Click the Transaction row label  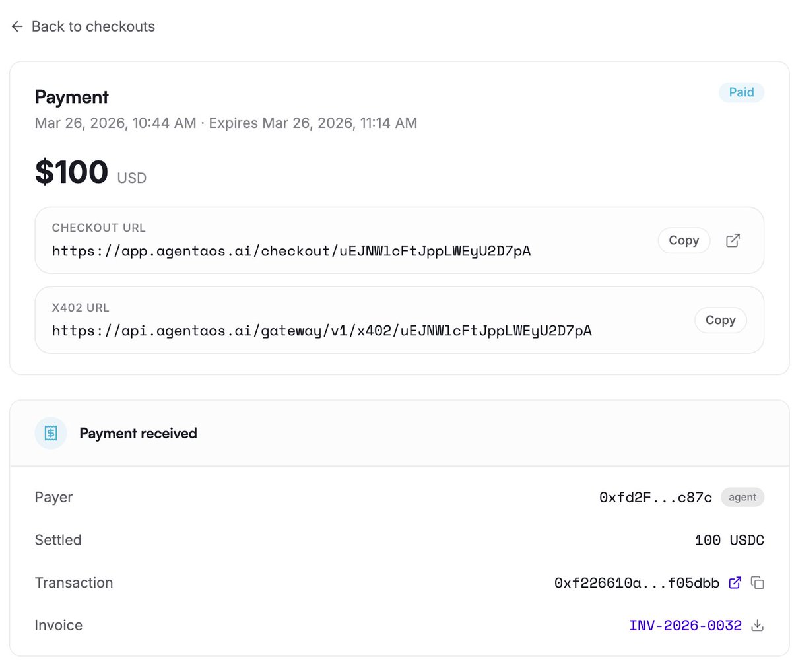coord(74,582)
